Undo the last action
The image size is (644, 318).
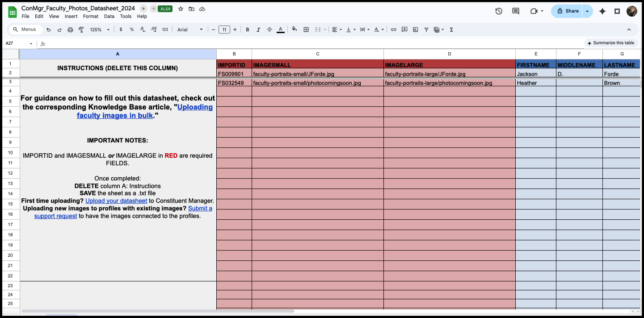pos(48,29)
